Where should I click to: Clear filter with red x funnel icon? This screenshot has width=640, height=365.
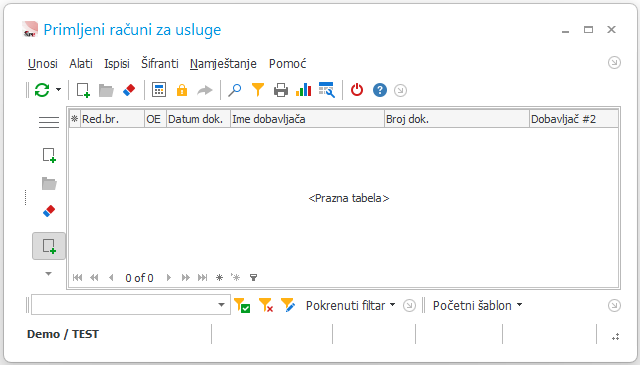[266, 305]
